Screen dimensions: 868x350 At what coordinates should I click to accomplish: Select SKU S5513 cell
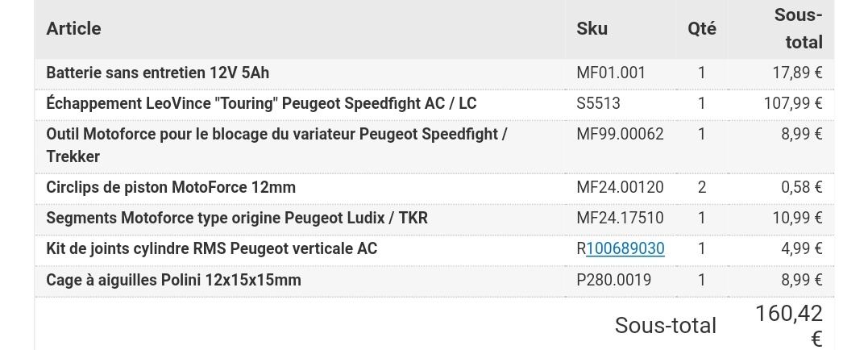[x=598, y=103]
